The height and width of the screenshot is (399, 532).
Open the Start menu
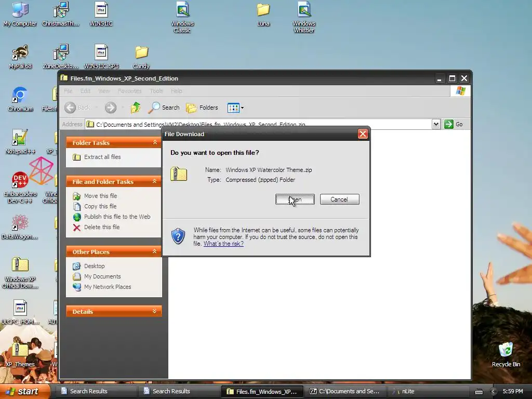(24, 391)
